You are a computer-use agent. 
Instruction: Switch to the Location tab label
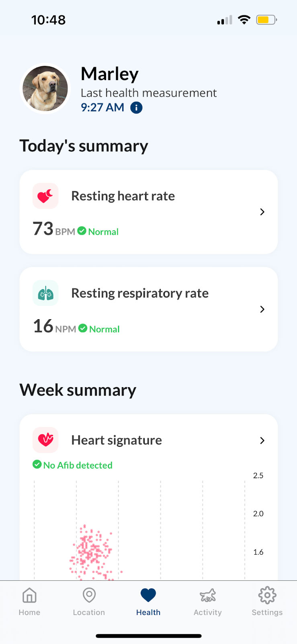(89, 612)
